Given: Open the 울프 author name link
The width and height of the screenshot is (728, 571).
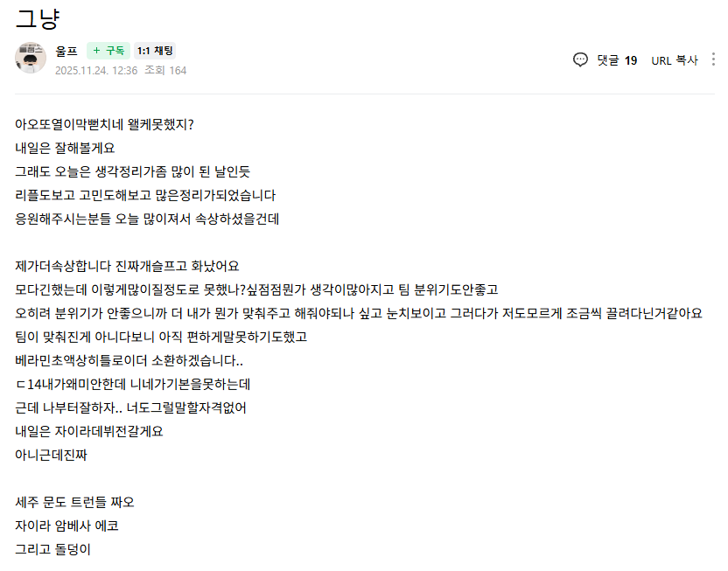Looking at the screenshot, I should click(66, 51).
